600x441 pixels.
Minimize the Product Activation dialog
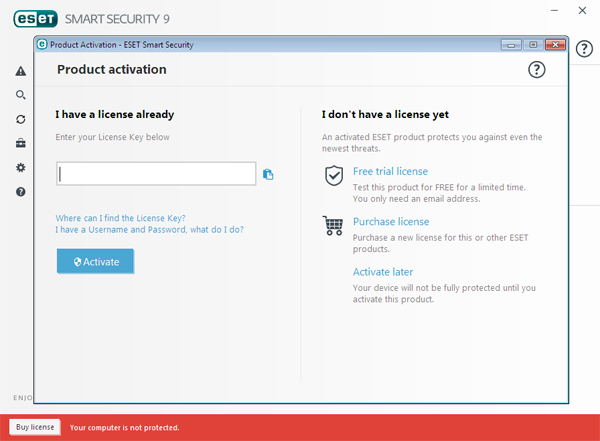(511, 45)
